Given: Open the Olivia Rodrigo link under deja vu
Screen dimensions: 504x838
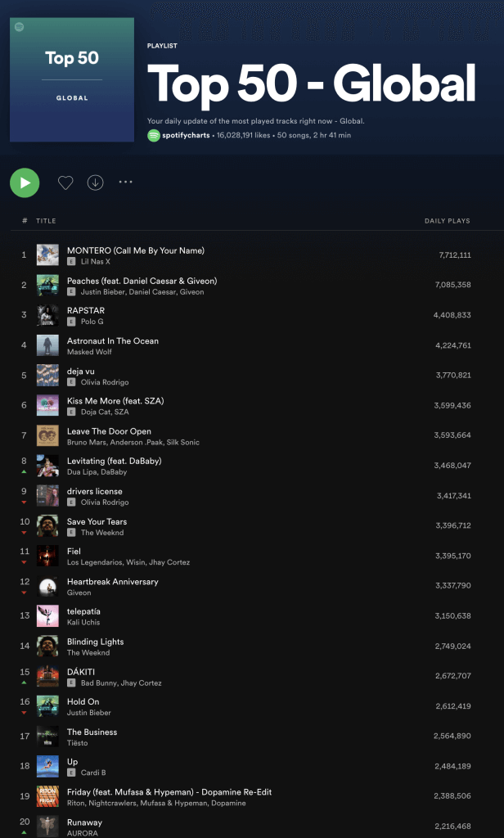Looking at the screenshot, I should (x=104, y=382).
